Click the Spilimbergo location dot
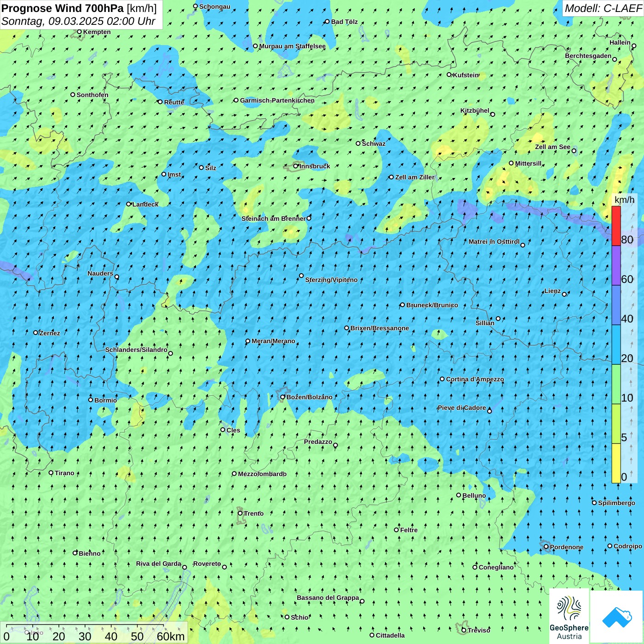This screenshot has height=644, width=644. pyautogui.click(x=594, y=503)
